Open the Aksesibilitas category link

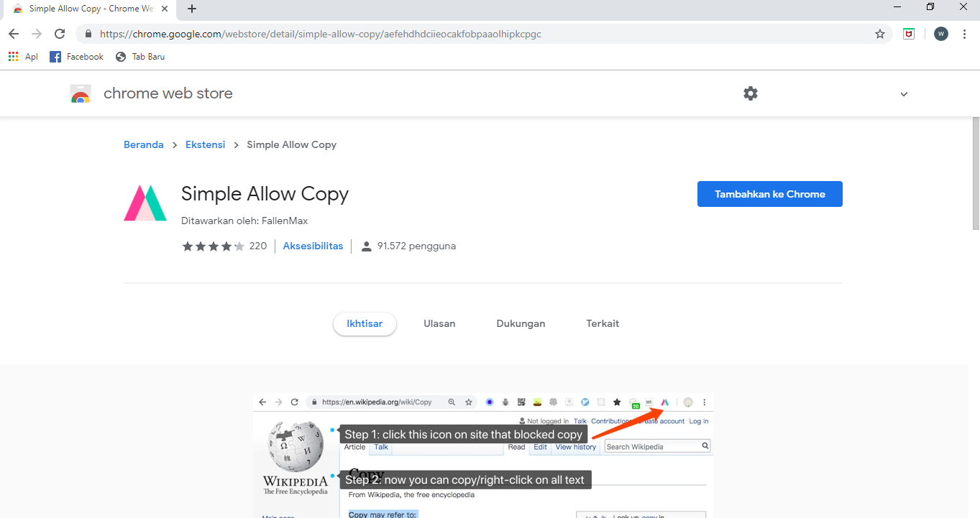(313, 245)
